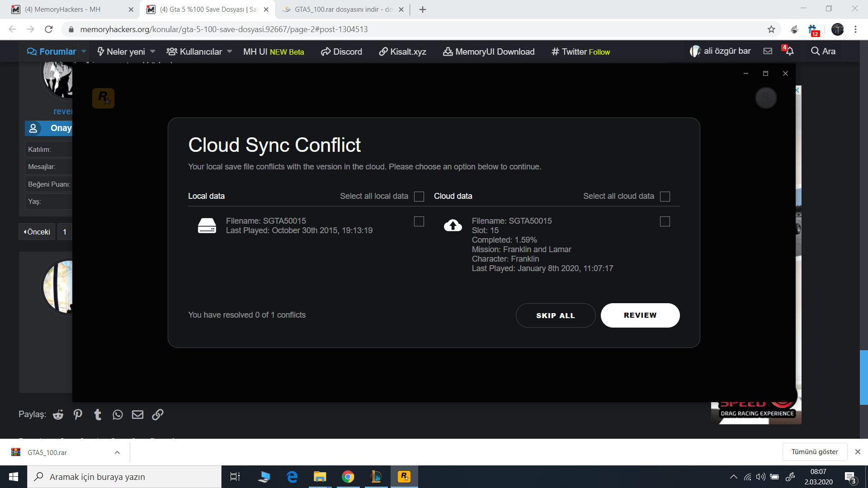Bookmark this page with the star icon
The width and height of the screenshot is (868, 488).
pyautogui.click(x=771, y=29)
